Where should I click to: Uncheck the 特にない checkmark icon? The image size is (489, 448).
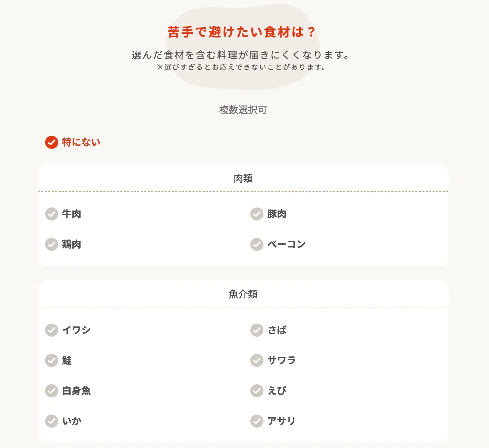pyautogui.click(x=52, y=142)
